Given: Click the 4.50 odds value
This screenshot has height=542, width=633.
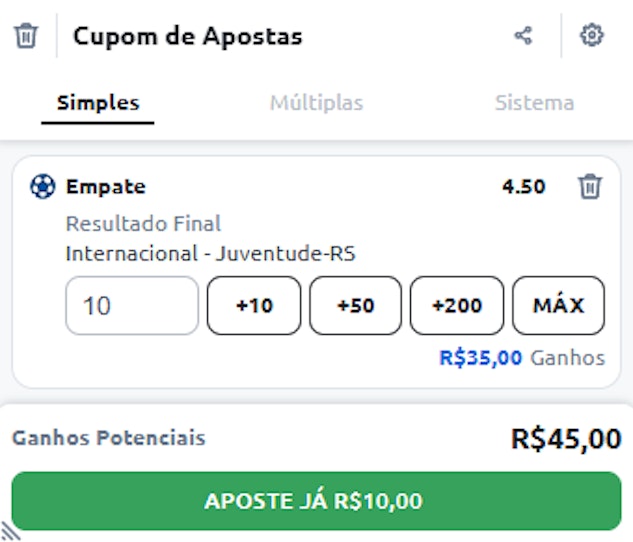Looking at the screenshot, I should (x=524, y=187).
